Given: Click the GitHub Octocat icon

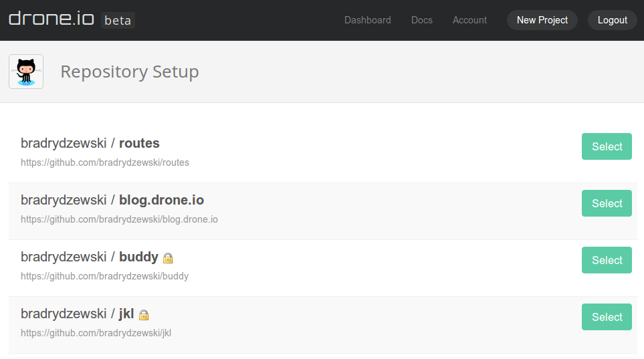Looking at the screenshot, I should tap(26, 72).
